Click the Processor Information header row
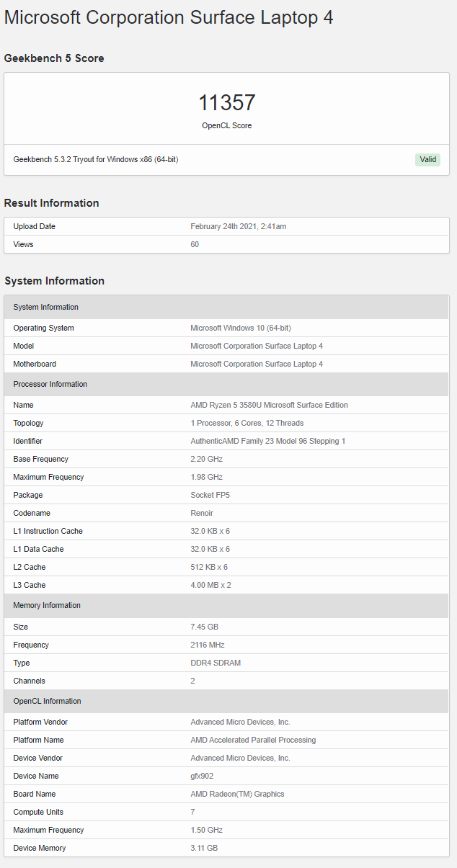Image resolution: width=457 pixels, height=868 pixels. [x=226, y=384]
